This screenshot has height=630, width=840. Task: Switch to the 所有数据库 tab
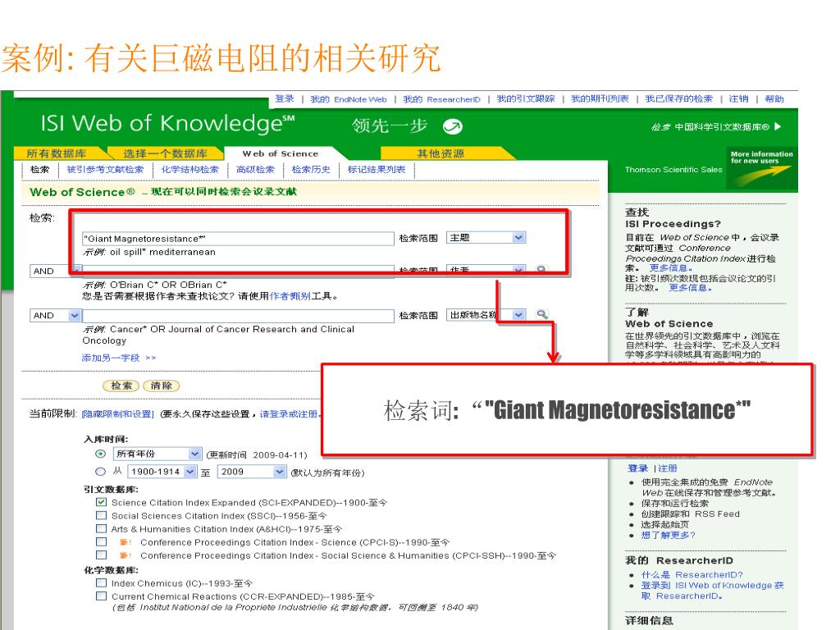coord(57,153)
